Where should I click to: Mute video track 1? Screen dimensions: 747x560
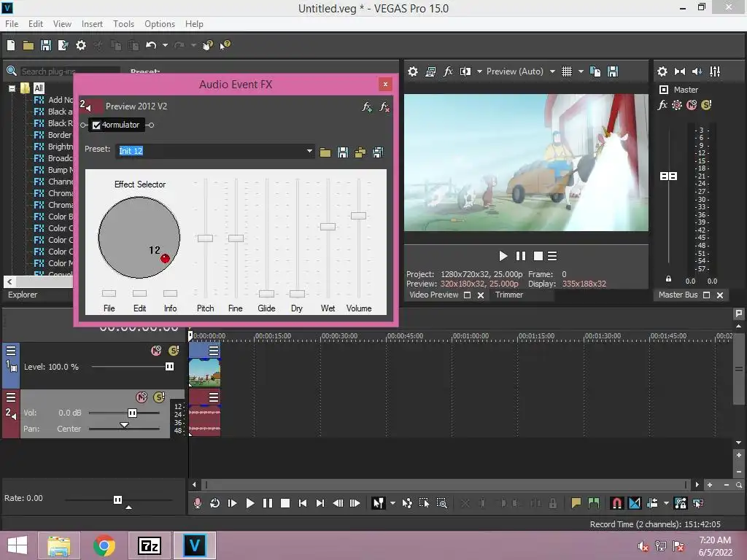tap(156, 351)
